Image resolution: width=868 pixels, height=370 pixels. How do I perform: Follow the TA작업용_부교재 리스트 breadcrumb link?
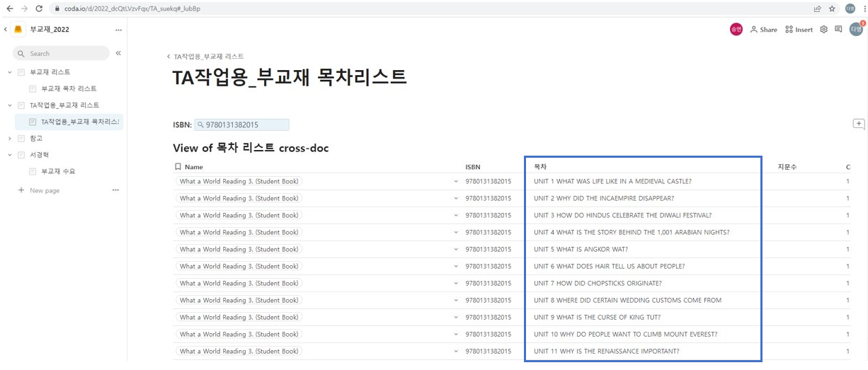pos(209,56)
